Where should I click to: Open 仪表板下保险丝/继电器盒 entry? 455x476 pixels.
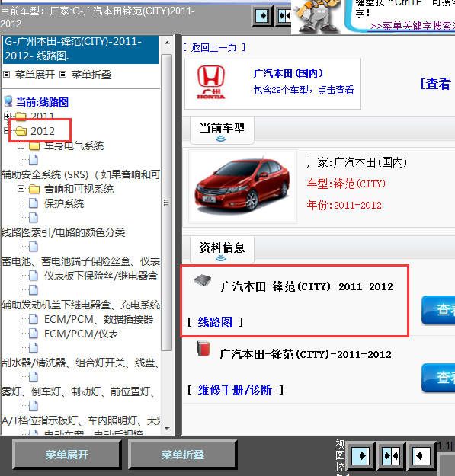pos(101,276)
